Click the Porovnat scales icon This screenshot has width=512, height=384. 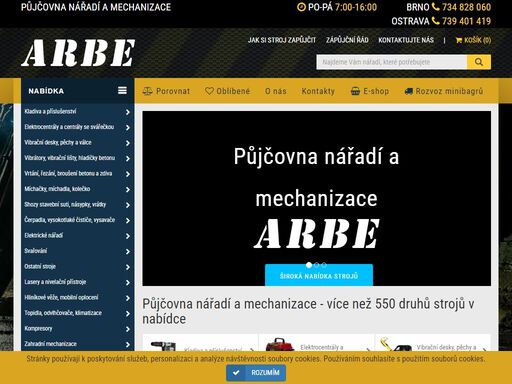tap(147, 91)
